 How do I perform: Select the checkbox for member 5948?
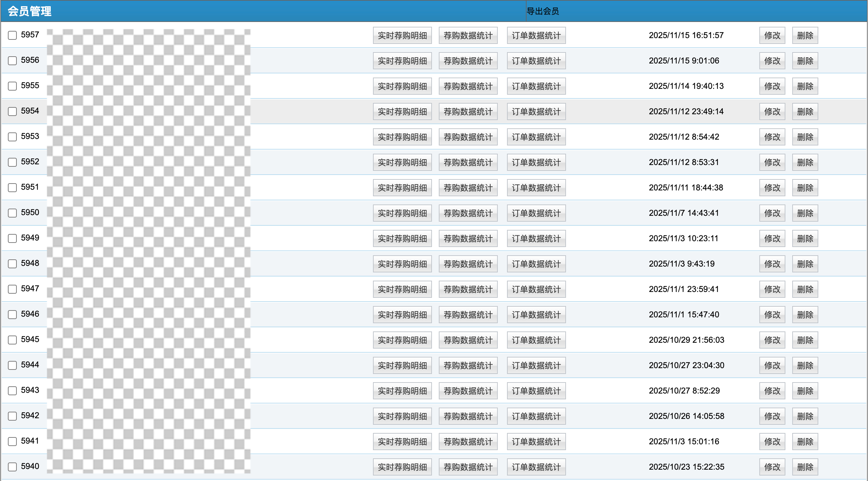tap(12, 264)
